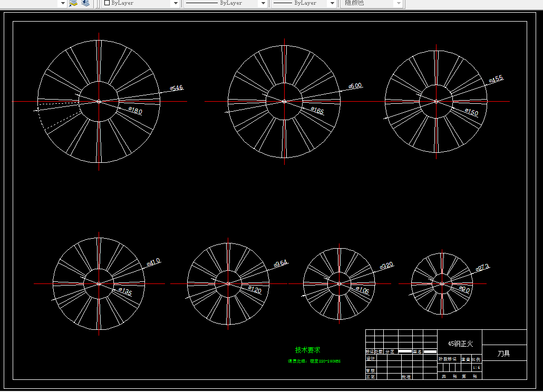Click the Layer Previous icon
Image resolution: width=543 pixels, height=392 pixels.
pos(85,3)
